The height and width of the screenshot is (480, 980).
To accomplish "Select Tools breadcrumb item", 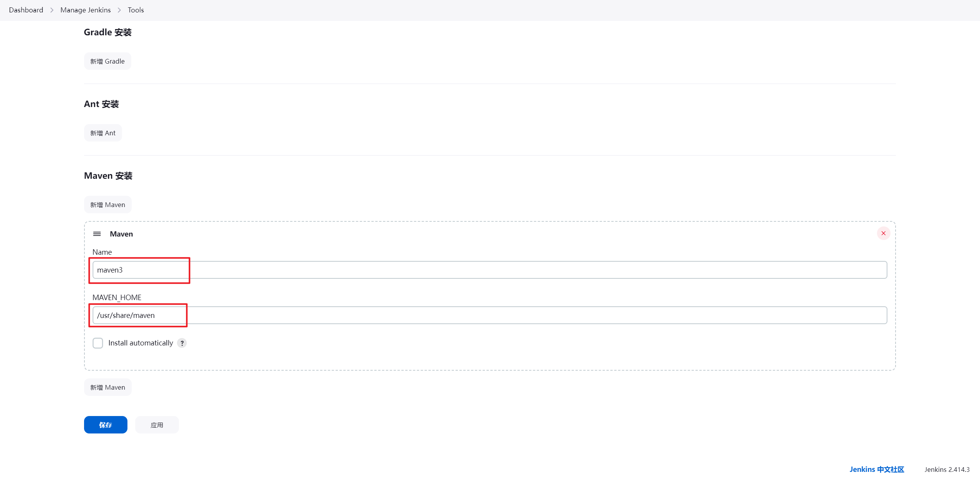I will (x=136, y=10).
